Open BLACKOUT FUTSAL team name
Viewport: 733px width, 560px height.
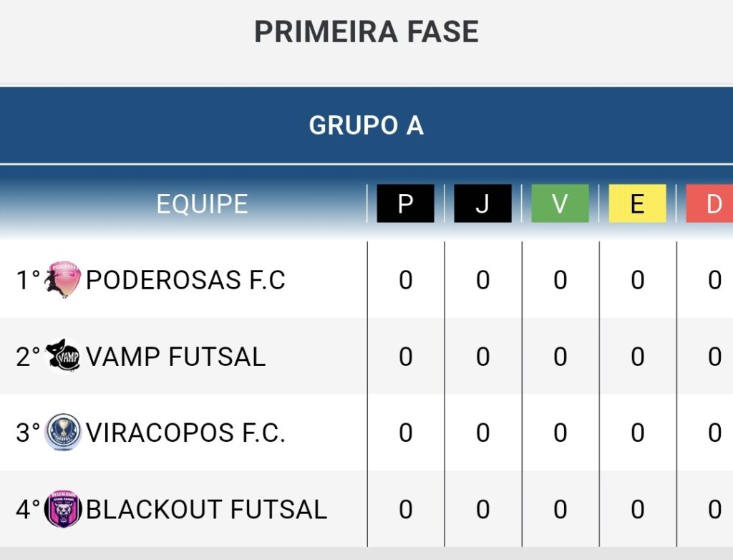click(206, 509)
